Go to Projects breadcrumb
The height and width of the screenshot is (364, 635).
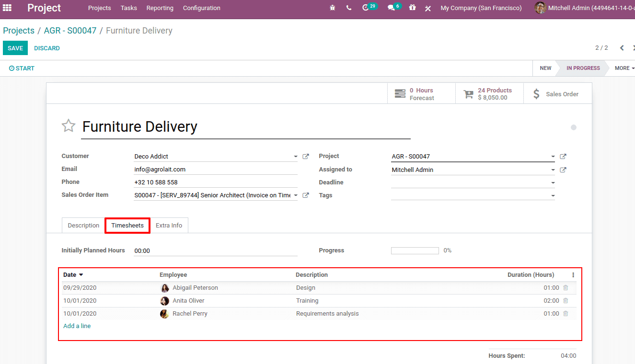[x=19, y=31]
